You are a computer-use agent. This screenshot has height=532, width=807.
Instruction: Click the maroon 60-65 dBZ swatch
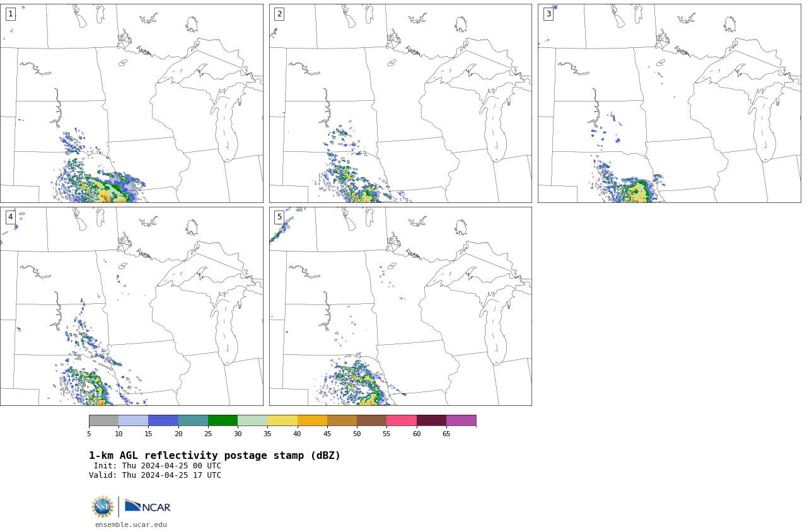[x=431, y=420]
